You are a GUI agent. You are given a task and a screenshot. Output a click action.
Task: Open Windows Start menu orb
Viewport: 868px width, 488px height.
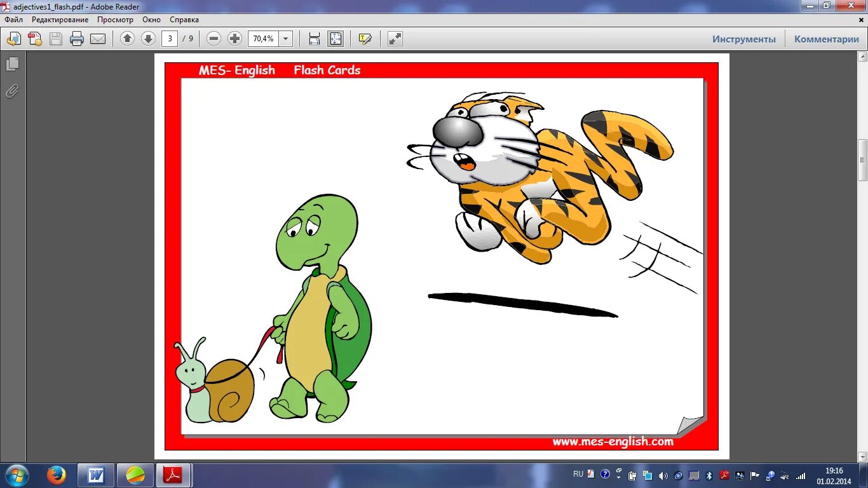coord(17,475)
